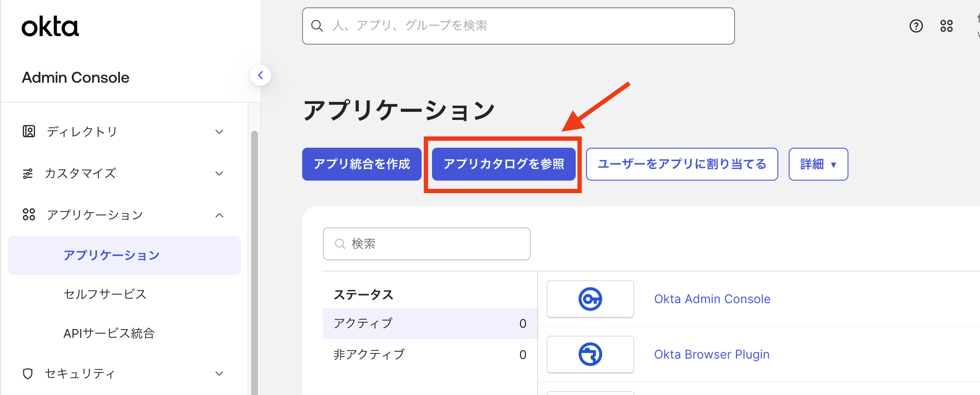The image size is (980, 395).
Task: Open the カスタマイズ sidebar section
Action: [124, 173]
